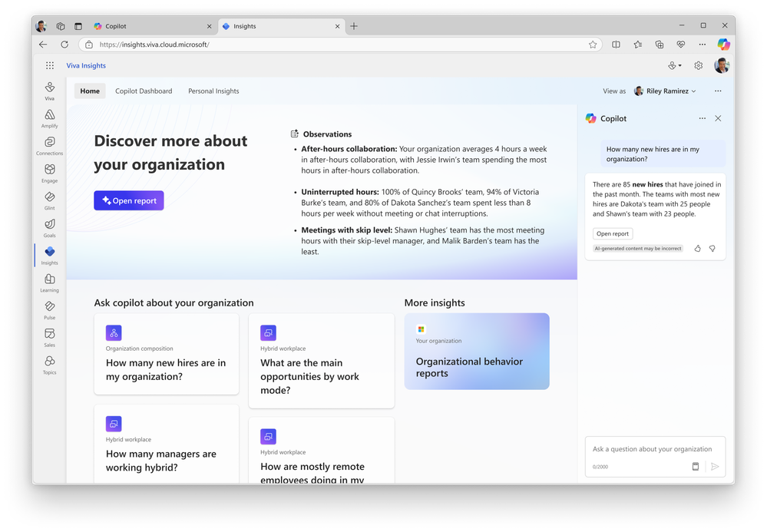Open Copilot prompt guide icon
Screen dimensions: 767x532
pos(695,467)
